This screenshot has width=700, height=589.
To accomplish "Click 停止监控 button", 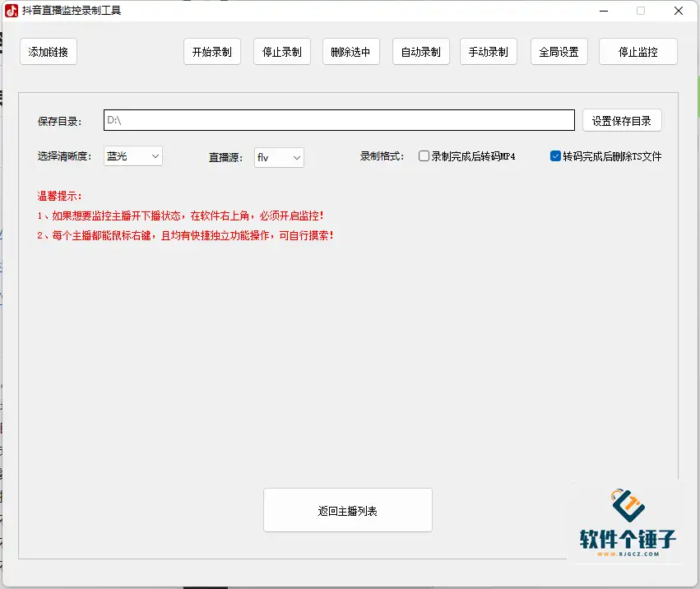I will click(x=638, y=52).
